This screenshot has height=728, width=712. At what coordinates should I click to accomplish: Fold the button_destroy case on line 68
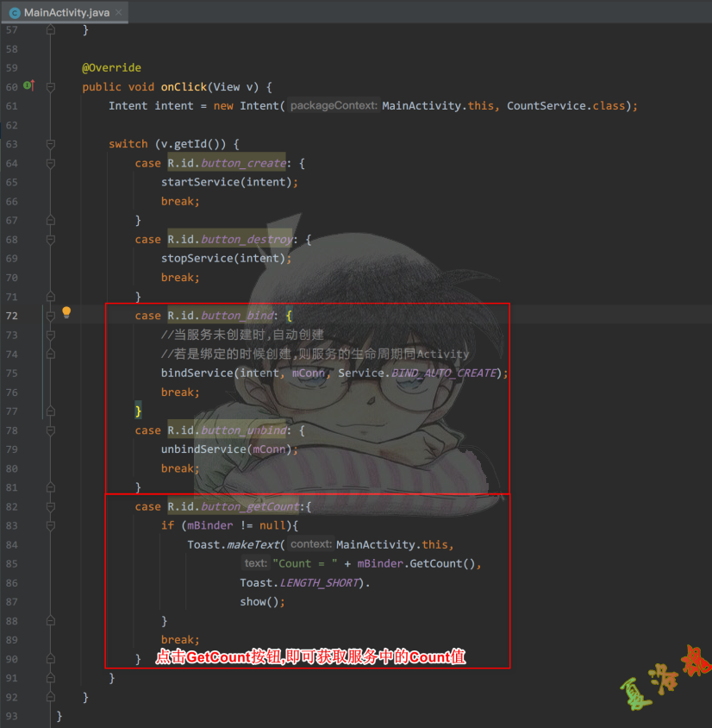pyautogui.click(x=51, y=239)
